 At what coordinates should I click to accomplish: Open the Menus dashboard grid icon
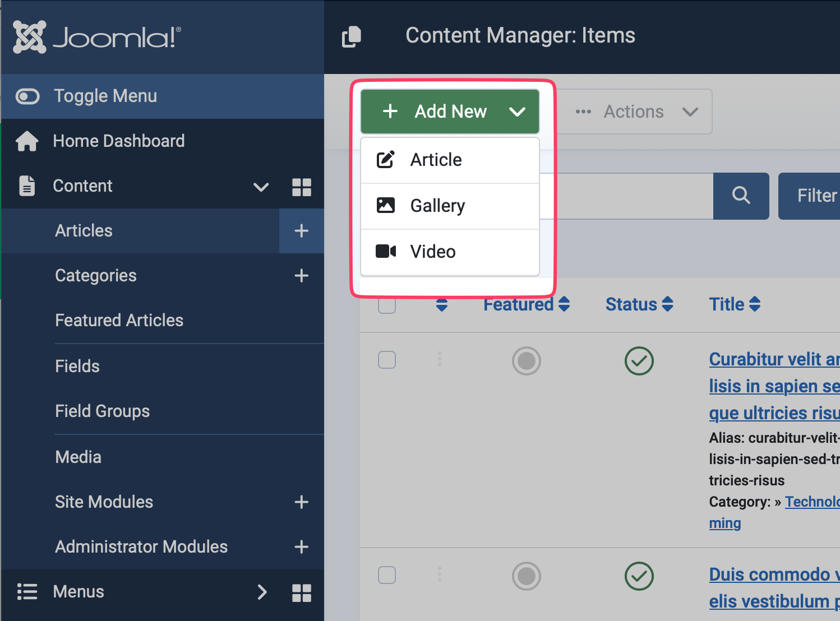click(x=301, y=592)
